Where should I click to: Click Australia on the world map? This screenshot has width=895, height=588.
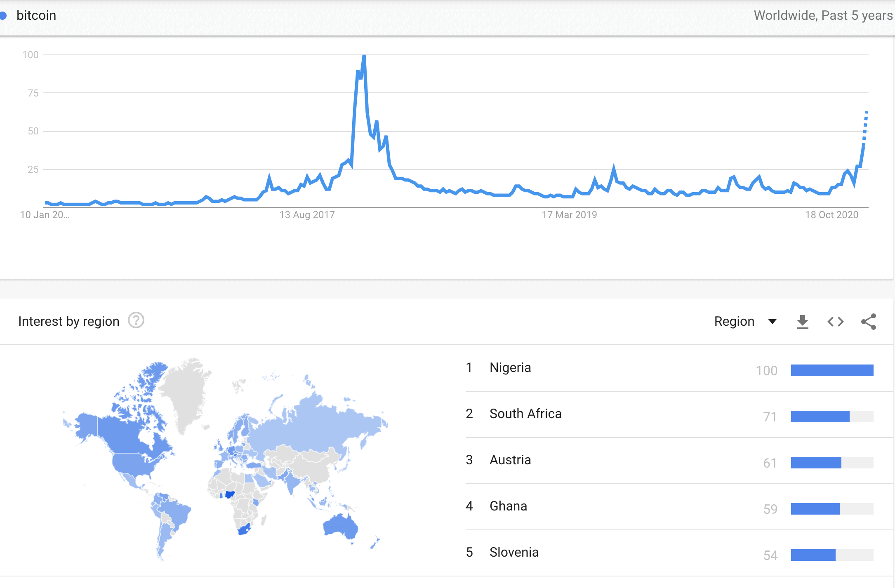pyautogui.click(x=340, y=527)
